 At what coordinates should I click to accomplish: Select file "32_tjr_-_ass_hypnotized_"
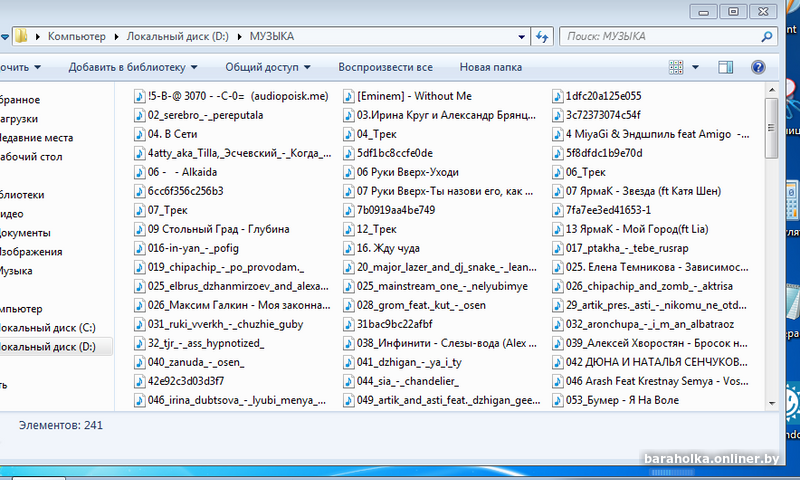tap(199, 343)
